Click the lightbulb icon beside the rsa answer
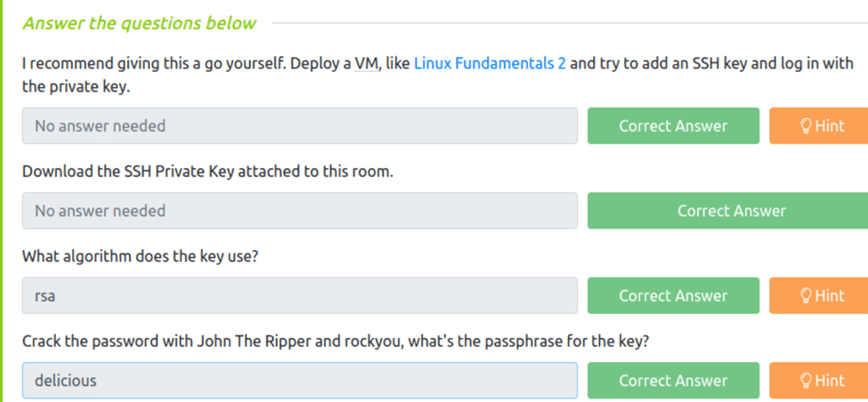 (805, 296)
